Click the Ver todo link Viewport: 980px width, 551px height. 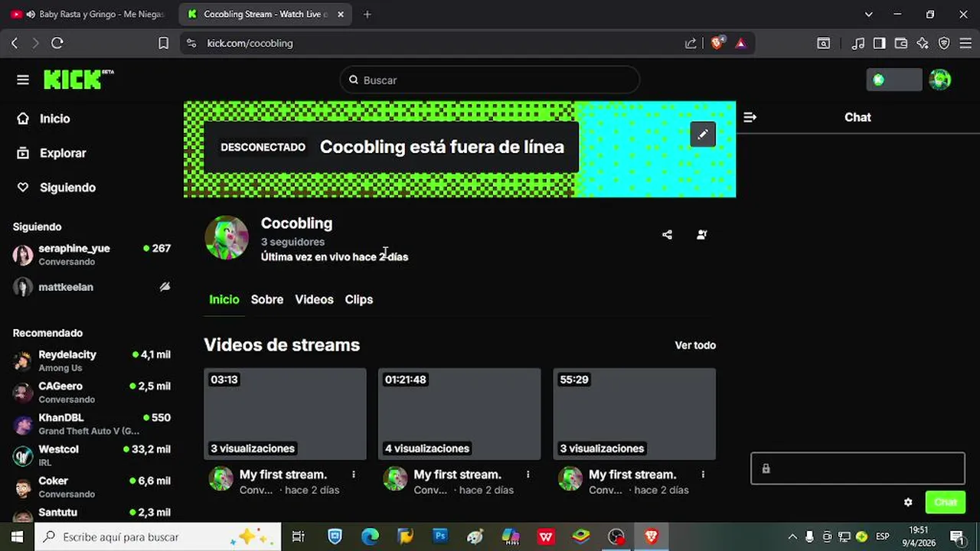[695, 345]
